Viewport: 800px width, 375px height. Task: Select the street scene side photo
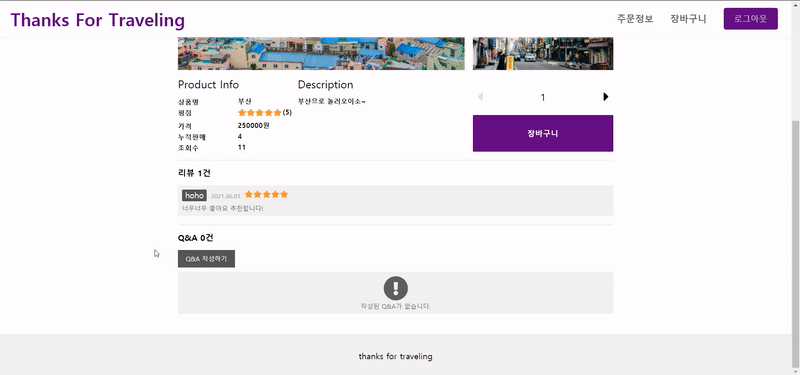point(543,53)
